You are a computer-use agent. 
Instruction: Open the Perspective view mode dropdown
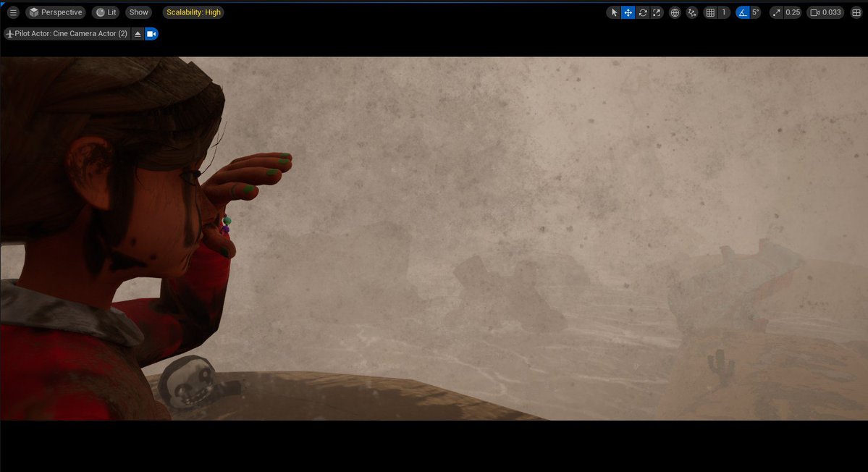(56, 12)
